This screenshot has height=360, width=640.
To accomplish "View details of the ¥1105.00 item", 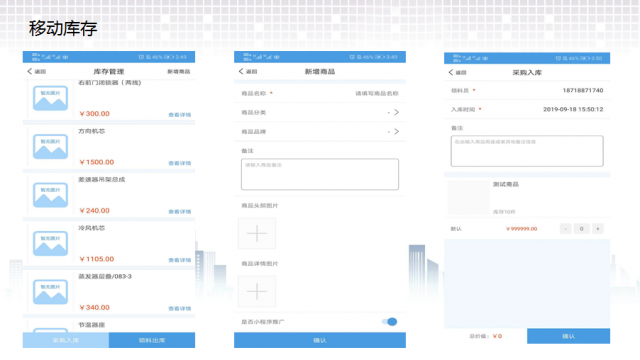I will tap(180, 260).
